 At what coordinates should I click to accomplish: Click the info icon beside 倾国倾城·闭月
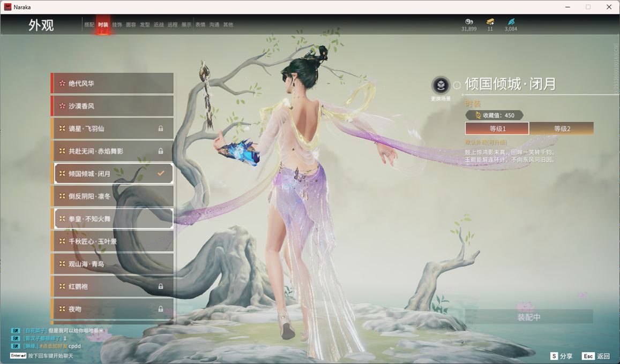457,85
